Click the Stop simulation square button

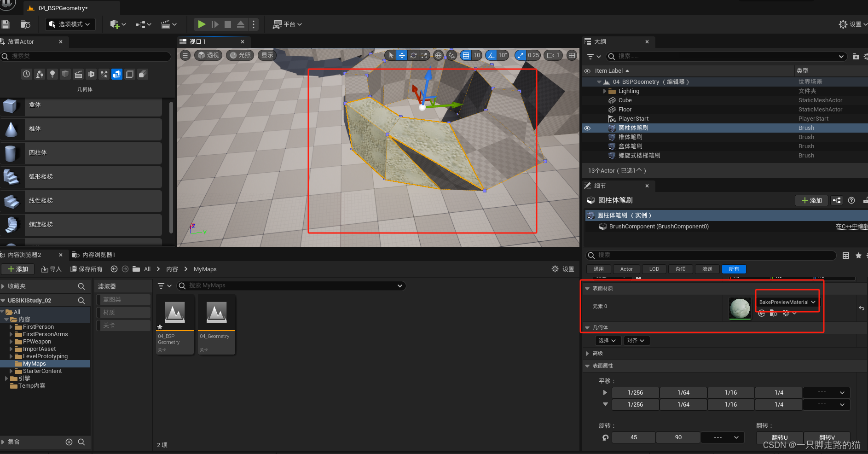pos(228,24)
